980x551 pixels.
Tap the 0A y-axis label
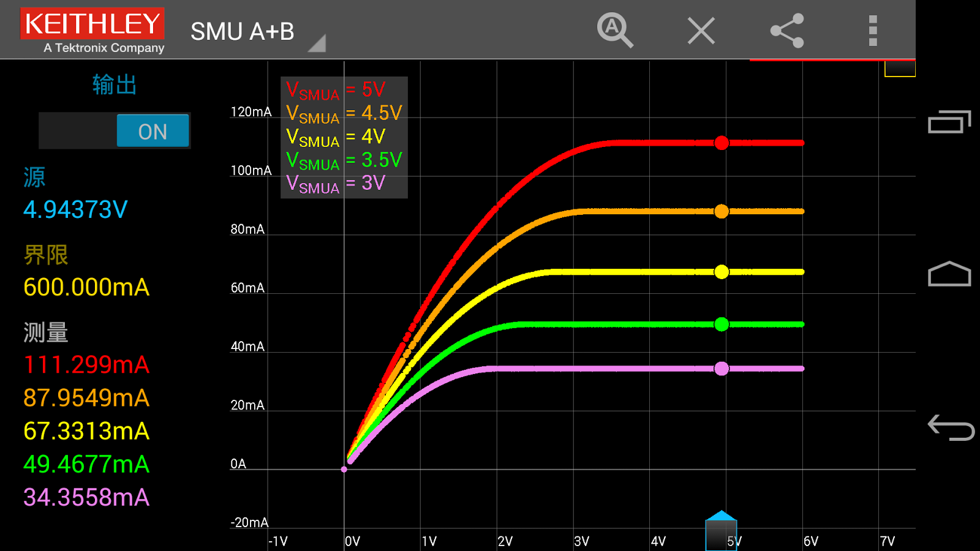pyautogui.click(x=238, y=463)
